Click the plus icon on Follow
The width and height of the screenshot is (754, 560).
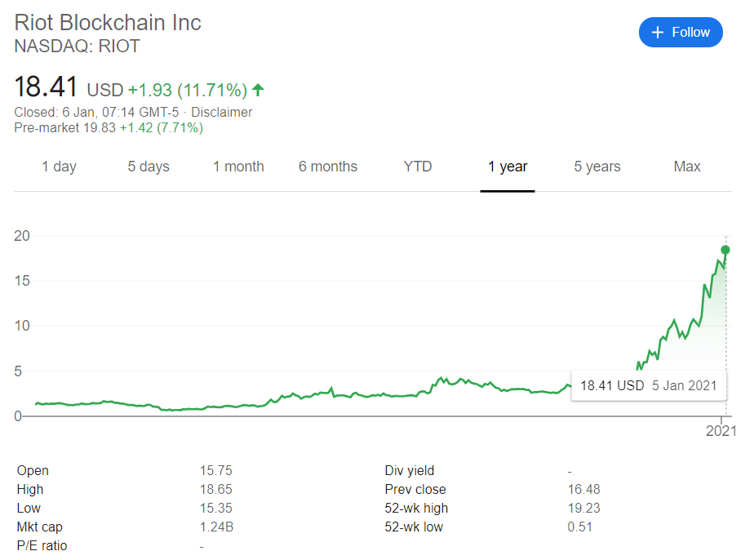(x=658, y=33)
